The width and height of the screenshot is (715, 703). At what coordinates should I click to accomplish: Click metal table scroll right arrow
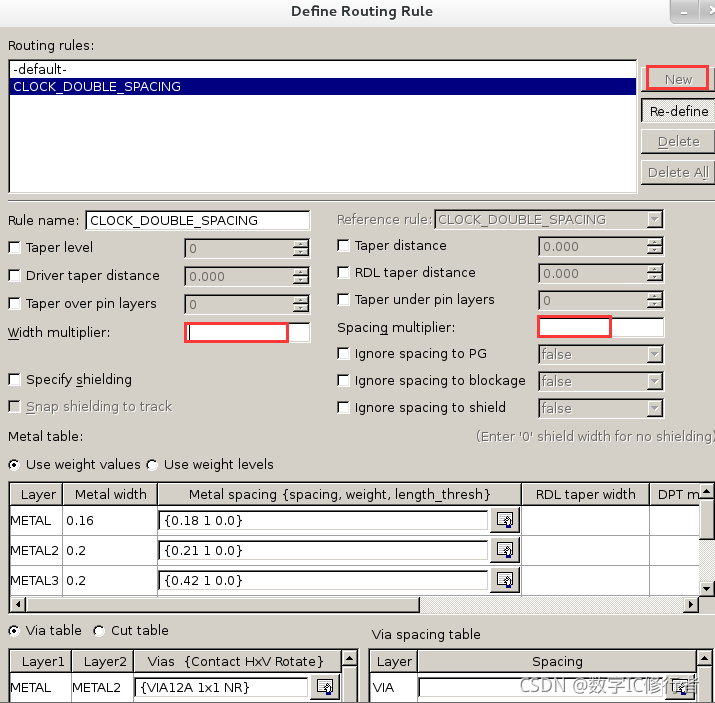[690, 605]
